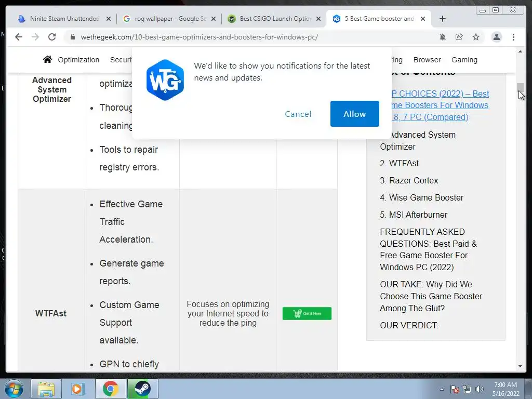The width and height of the screenshot is (532, 399).
Task: Click 'Effective Game Traffic Acceleration.' bullet
Action: 131,221
